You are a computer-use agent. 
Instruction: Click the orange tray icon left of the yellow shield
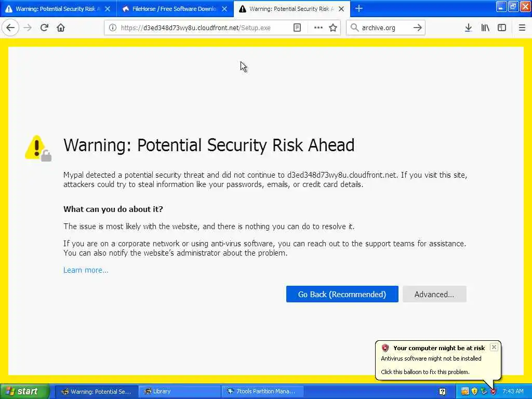click(465, 391)
